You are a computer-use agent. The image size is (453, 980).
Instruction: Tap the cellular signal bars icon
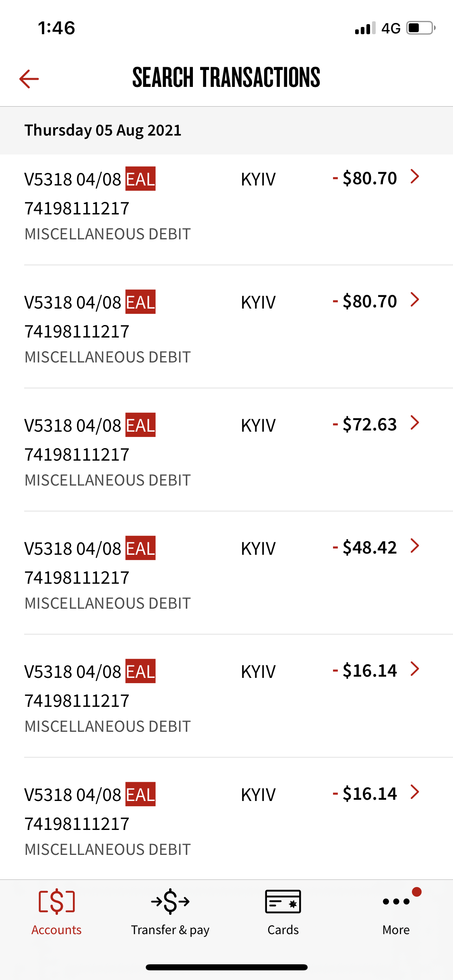click(x=365, y=28)
